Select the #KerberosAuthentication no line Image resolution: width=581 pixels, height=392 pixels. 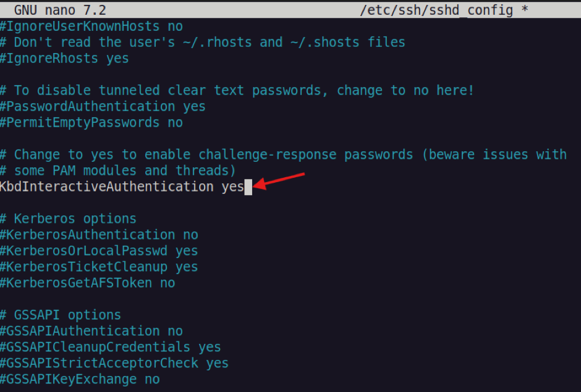click(x=99, y=235)
